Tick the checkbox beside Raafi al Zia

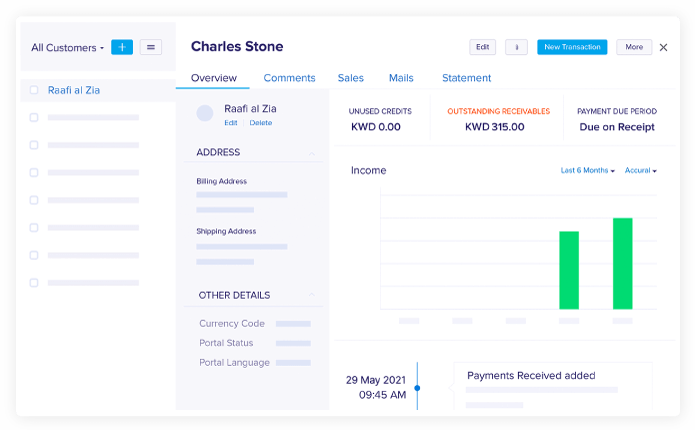coord(34,90)
